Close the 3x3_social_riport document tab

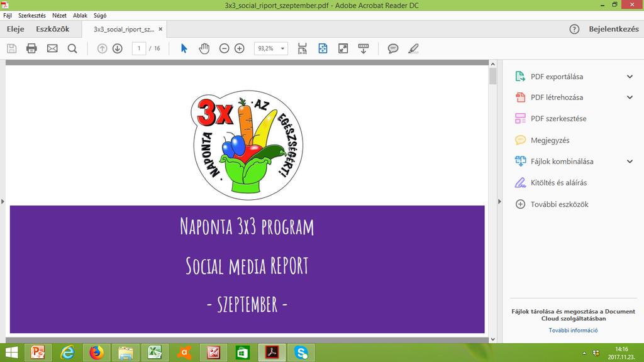click(160, 29)
